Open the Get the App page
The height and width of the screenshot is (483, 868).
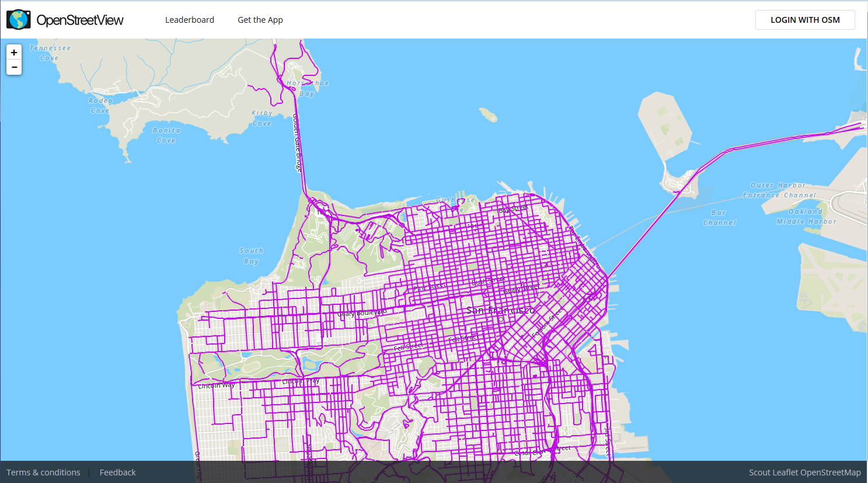[x=260, y=20]
